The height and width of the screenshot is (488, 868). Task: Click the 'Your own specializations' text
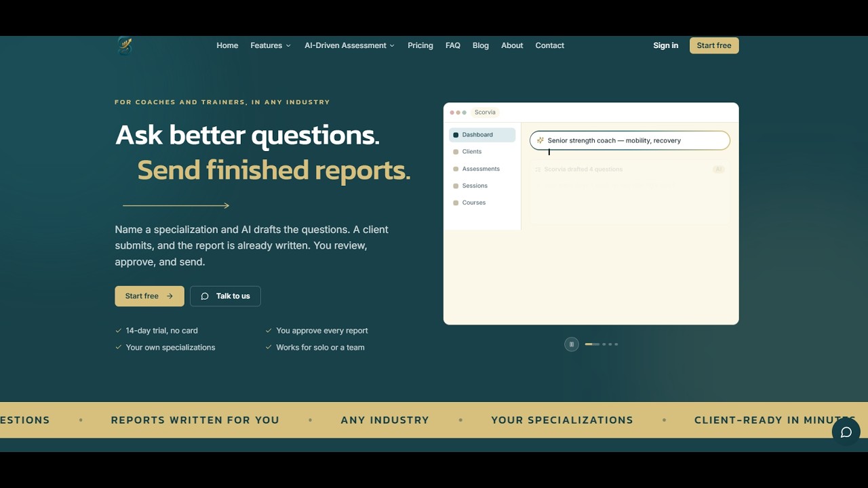(x=170, y=348)
